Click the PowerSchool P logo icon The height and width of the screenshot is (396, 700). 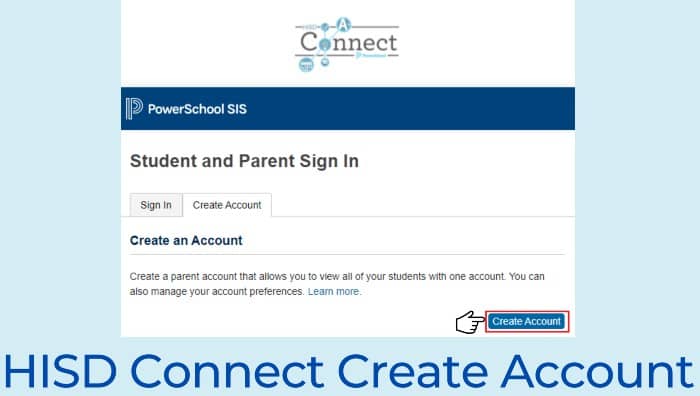pos(134,108)
